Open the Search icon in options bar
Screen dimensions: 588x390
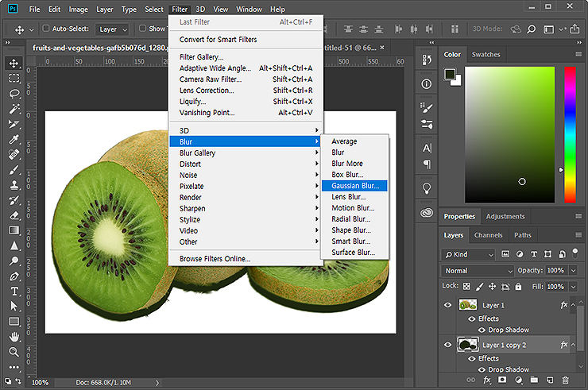(531, 29)
